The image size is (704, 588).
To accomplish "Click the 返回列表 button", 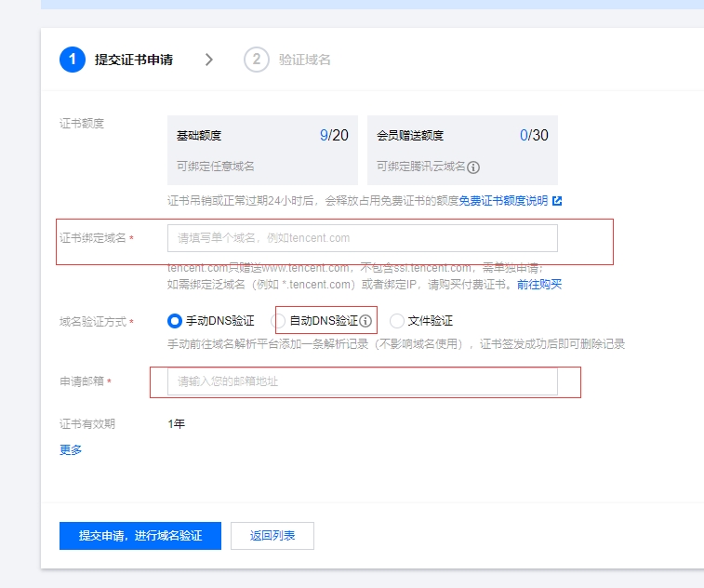I will [272, 536].
